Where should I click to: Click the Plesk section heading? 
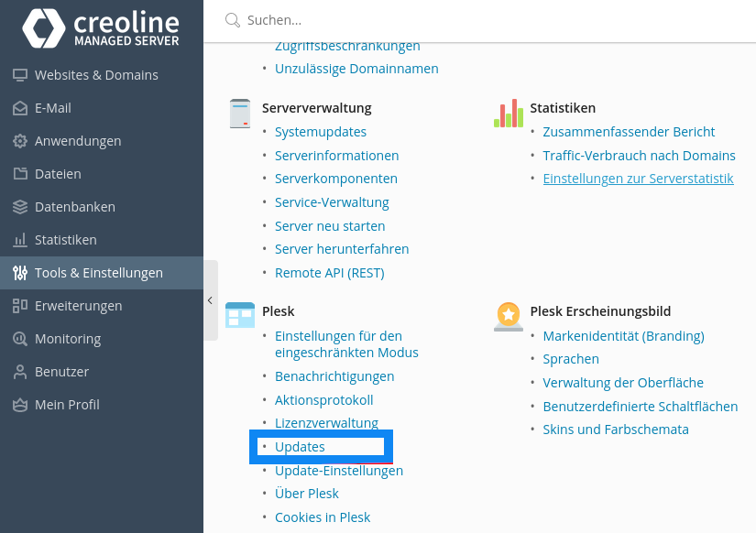[279, 311]
